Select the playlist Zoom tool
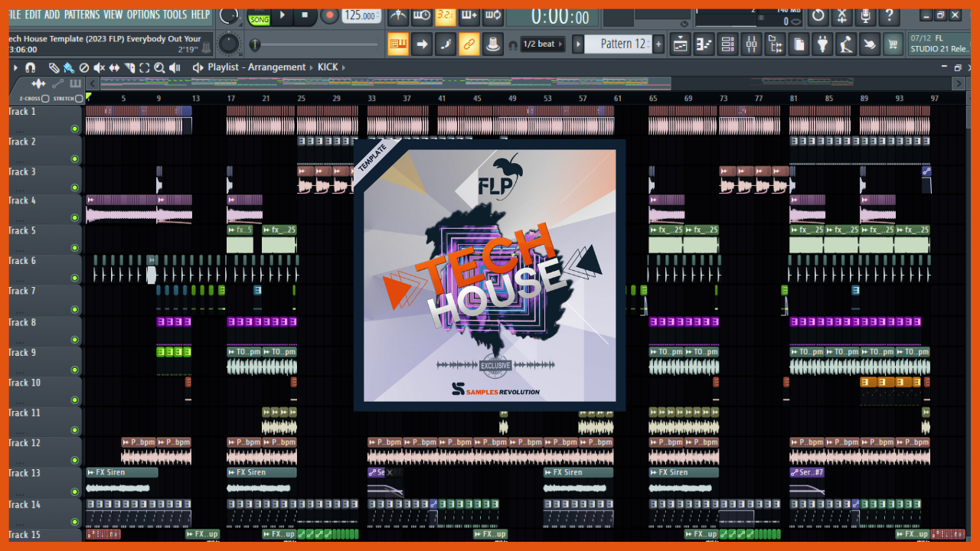Image resolution: width=980 pixels, height=551 pixels. pyautogui.click(x=159, y=67)
